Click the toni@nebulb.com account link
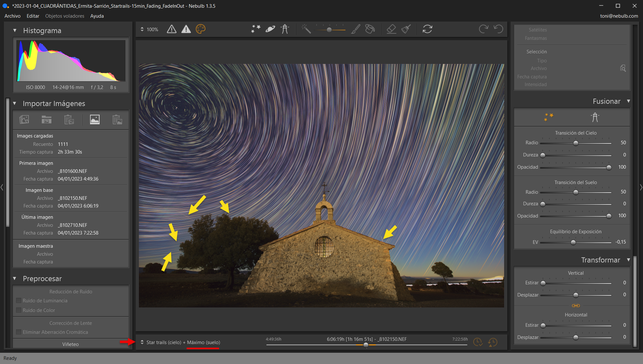The width and height of the screenshot is (643, 364). click(x=619, y=16)
